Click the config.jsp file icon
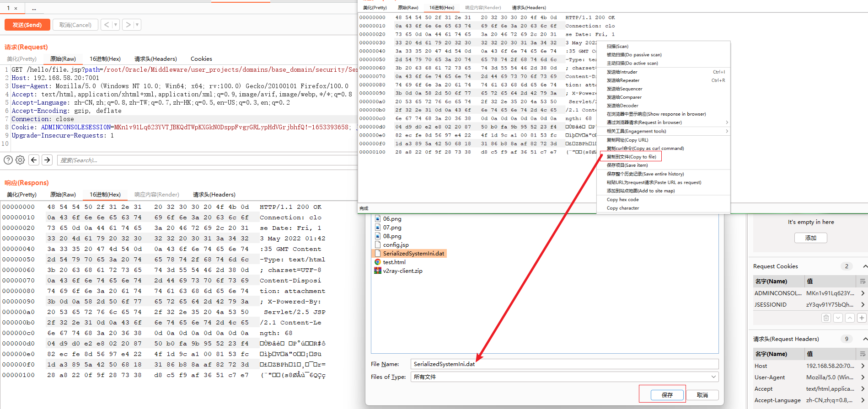 (378, 244)
